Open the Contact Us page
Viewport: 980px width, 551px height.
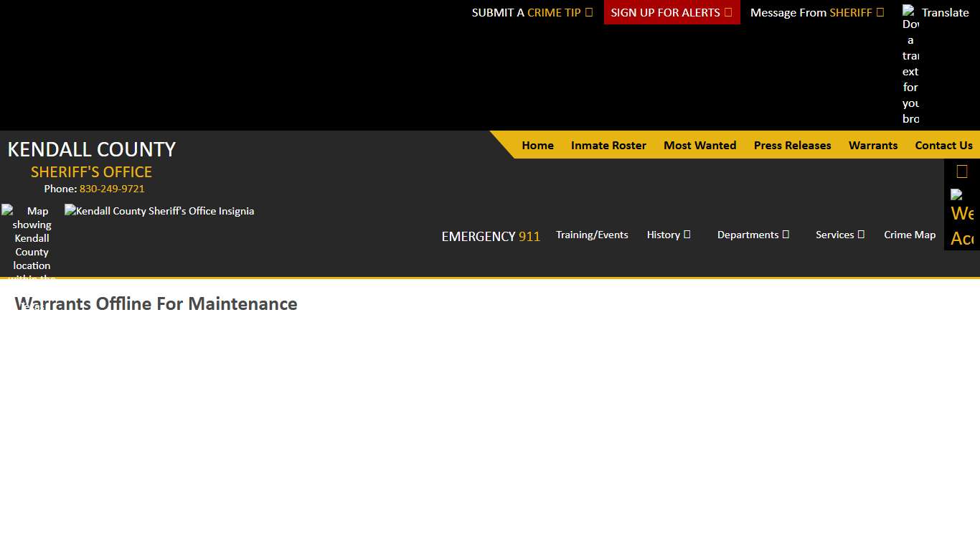pyautogui.click(x=943, y=146)
